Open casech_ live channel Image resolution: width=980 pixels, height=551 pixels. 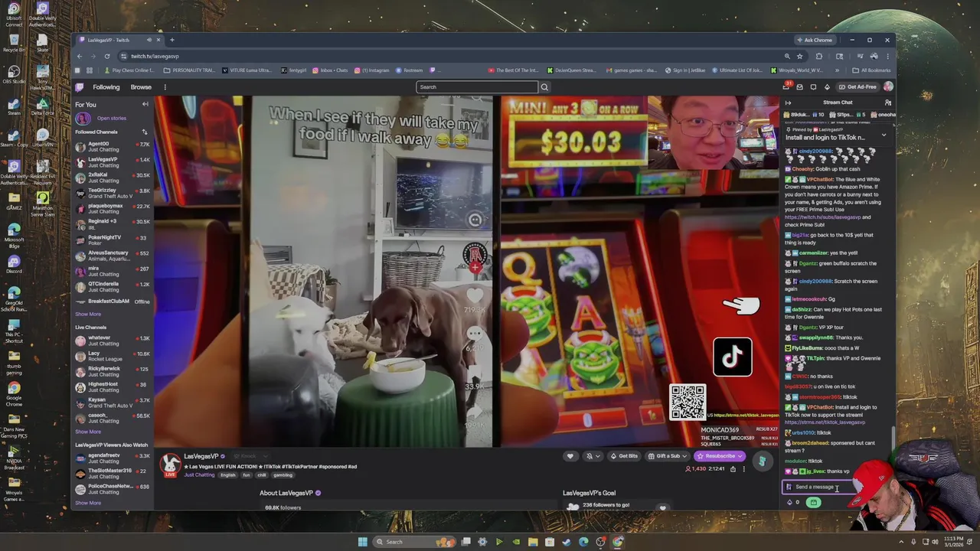(x=113, y=418)
